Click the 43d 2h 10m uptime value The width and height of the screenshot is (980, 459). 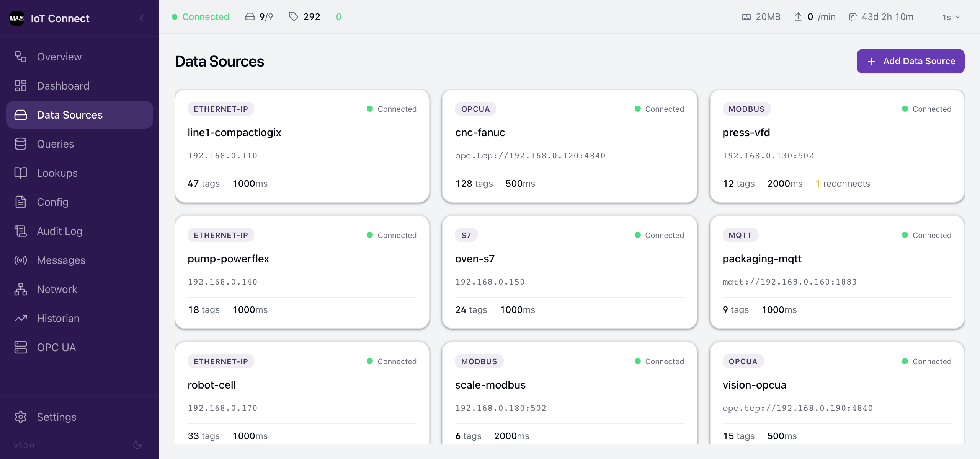(x=888, y=17)
